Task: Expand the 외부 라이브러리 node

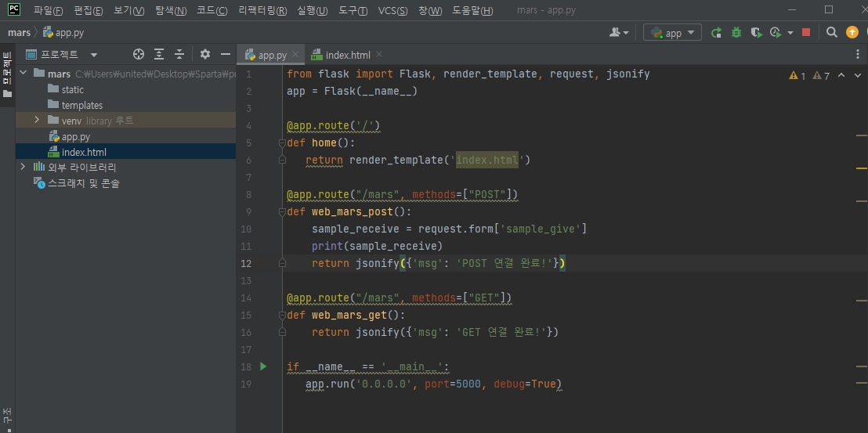Action: (x=23, y=167)
